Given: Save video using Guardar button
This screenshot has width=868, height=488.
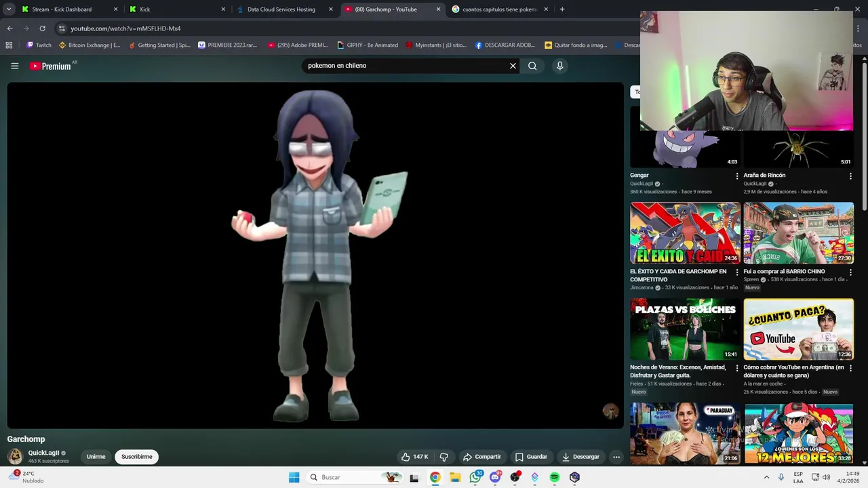Looking at the screenshot, I should coord(531,457).
